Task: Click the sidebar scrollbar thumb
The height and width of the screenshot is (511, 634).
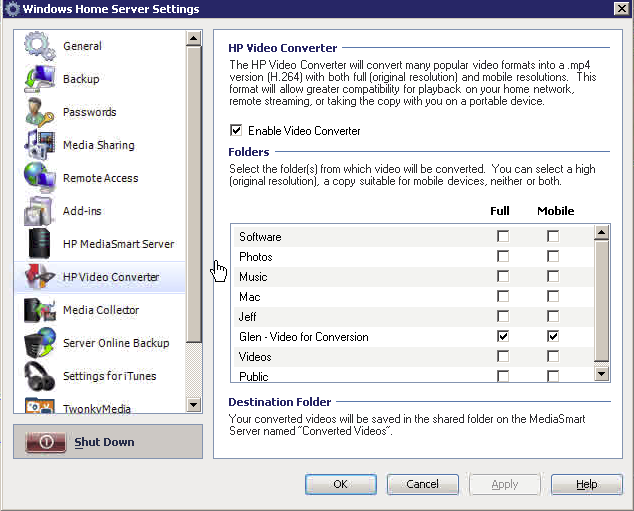Action: [x=194, y=194]
